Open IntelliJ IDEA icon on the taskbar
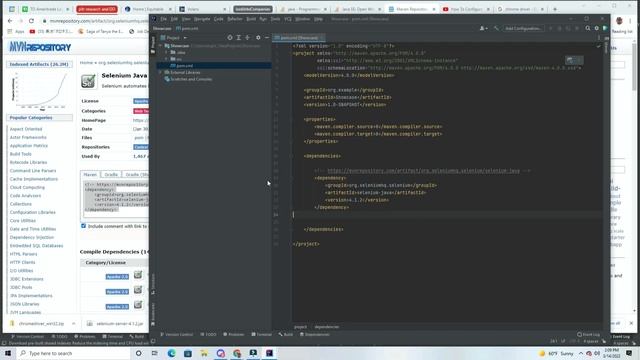Viewport: 640px width, 360px height. click(x=269, y=353)
